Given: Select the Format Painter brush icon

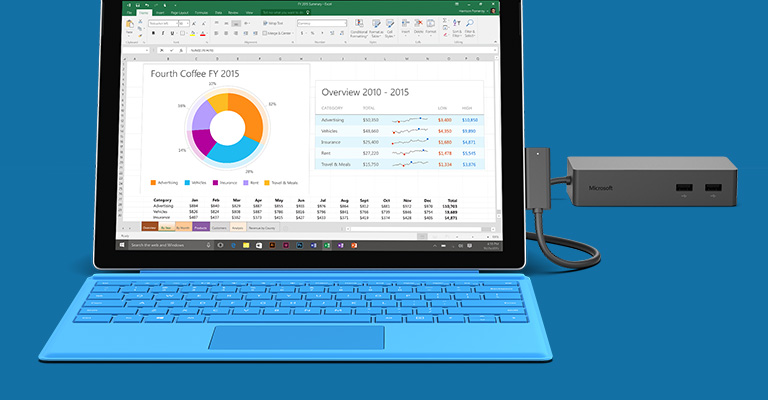Looking at the screenshot, I should click(x=140, y=36).
